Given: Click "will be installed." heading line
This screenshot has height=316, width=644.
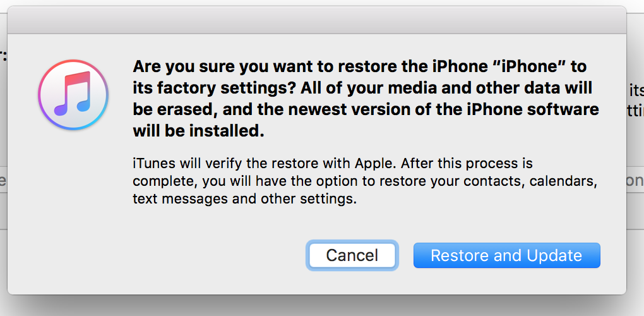Looking at the screenshot, I should coord(197,131).
